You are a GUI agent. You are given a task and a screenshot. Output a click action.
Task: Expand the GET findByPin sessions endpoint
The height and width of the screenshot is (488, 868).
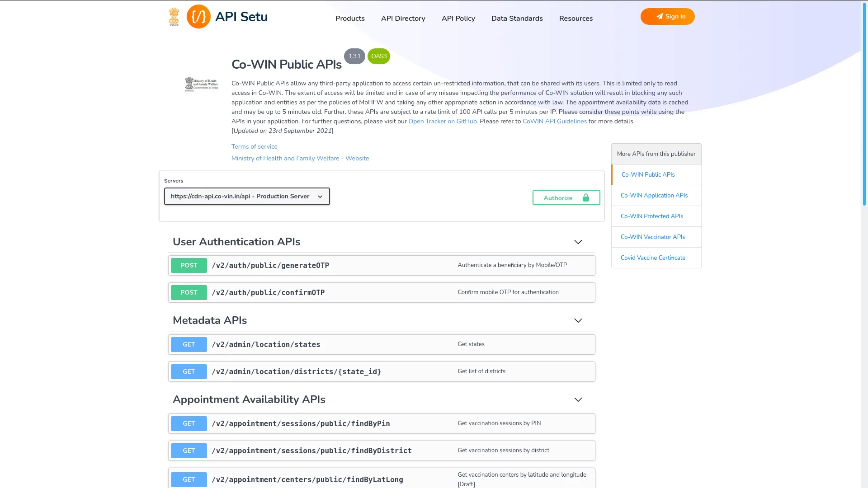point(382,424)
